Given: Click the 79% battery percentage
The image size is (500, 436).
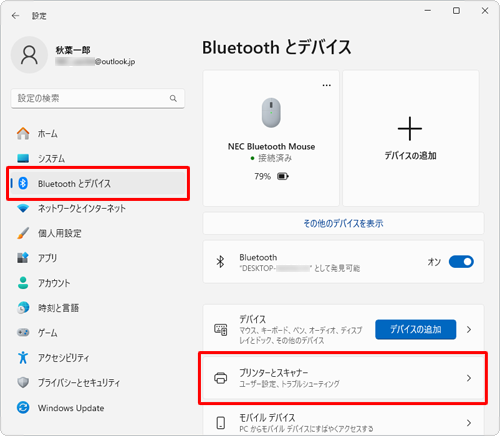Looking at the screenshot, I should coord(263,176).
